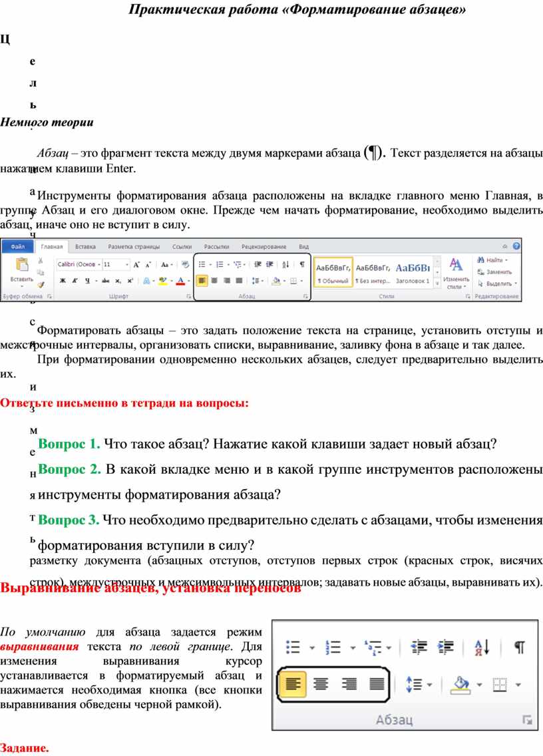Switch to the Разметка страницы tab
This screenshot has height=756, width=543.
pos(134,246)
